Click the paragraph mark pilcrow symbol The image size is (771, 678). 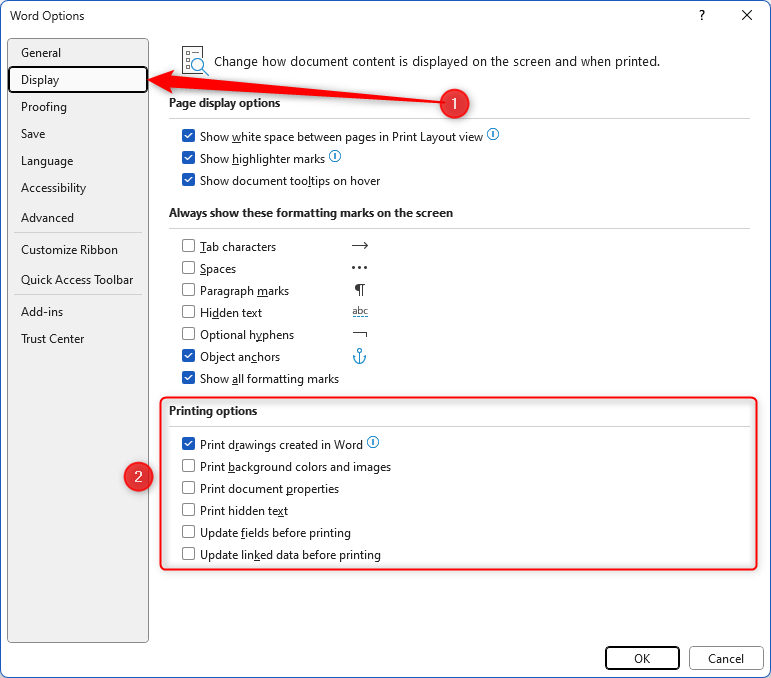click(x=360, y=291)
